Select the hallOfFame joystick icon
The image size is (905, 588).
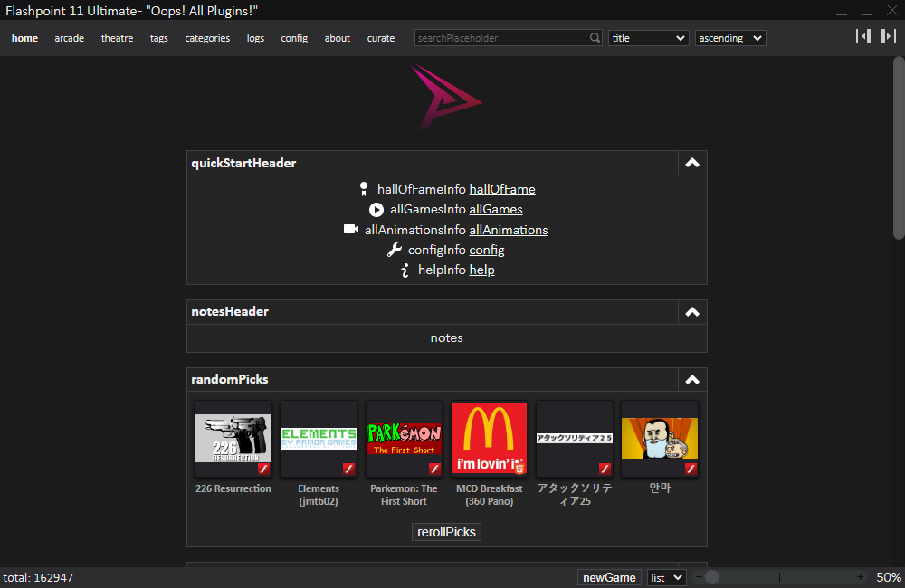pyautogui.click(x=363, y=189)
